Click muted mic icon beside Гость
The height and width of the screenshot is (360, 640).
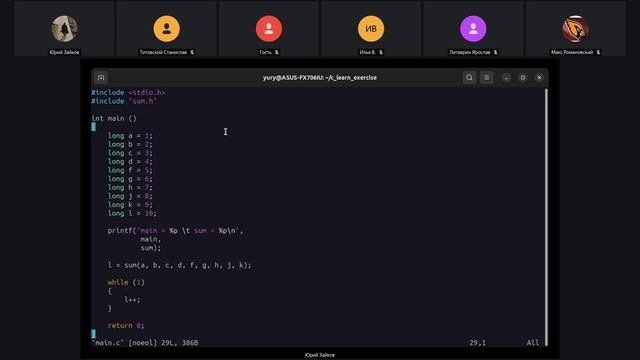click(277, 52)
